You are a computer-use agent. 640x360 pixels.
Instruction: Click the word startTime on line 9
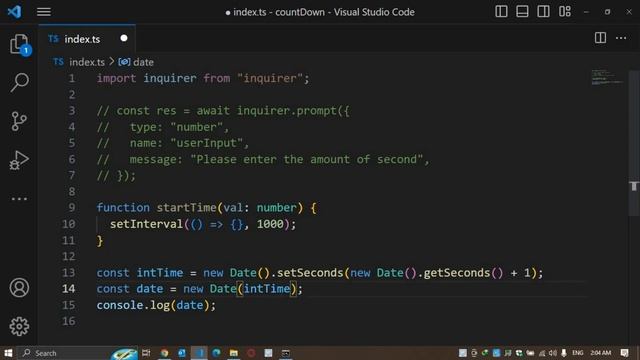(x=187, y=208)
